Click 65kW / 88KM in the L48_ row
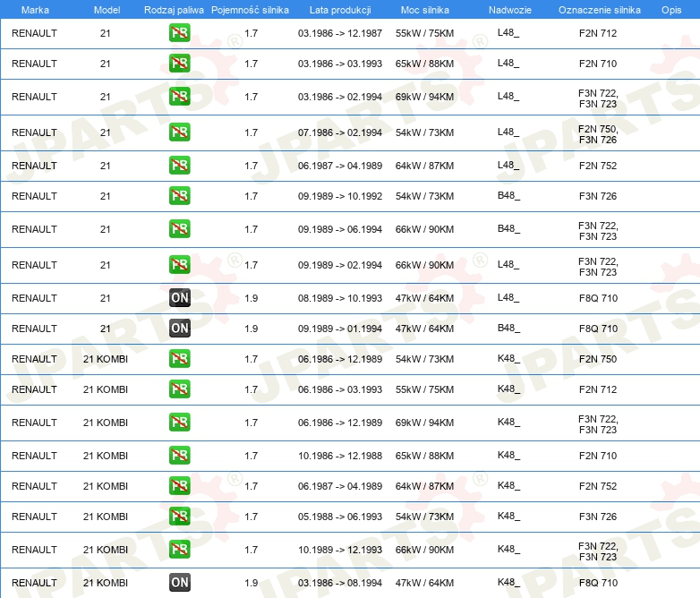The height and width of the screenshot is (598, 700). pyautogui.click(x=424, y=64)
